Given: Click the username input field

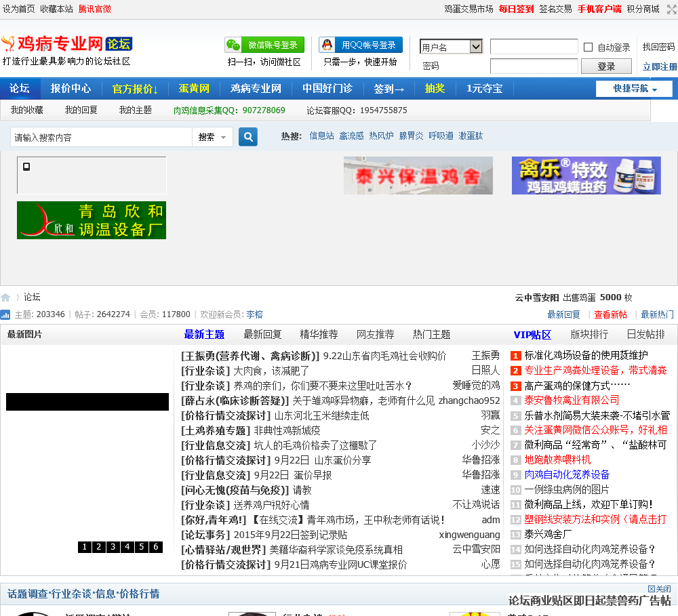Looking at the screenshot, I should (x=534, y=47).
